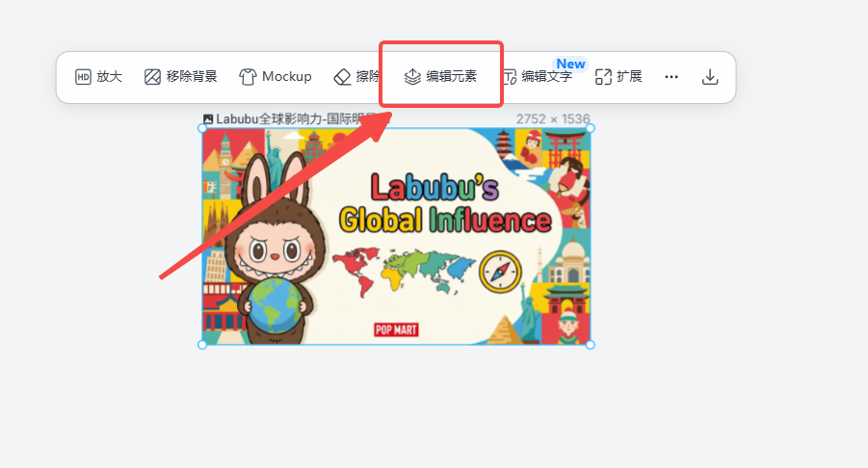
Task: Select the 移除背景 remove background tool
Action: click(x=180, y=76)
